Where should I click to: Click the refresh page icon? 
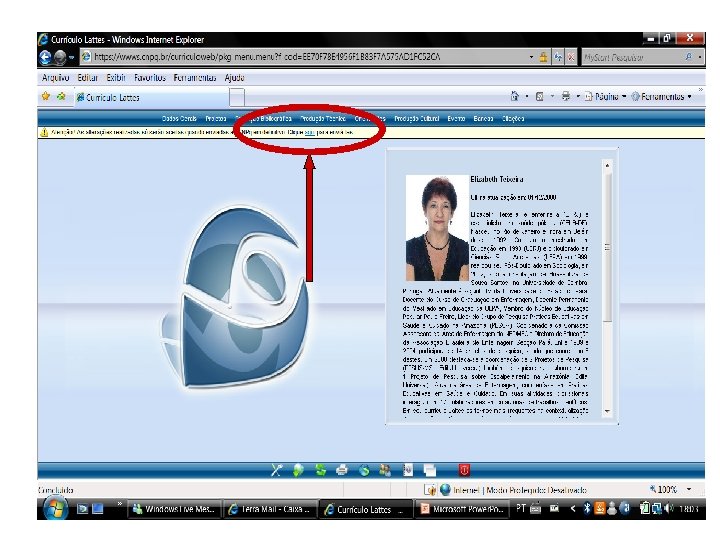[558, 57]
